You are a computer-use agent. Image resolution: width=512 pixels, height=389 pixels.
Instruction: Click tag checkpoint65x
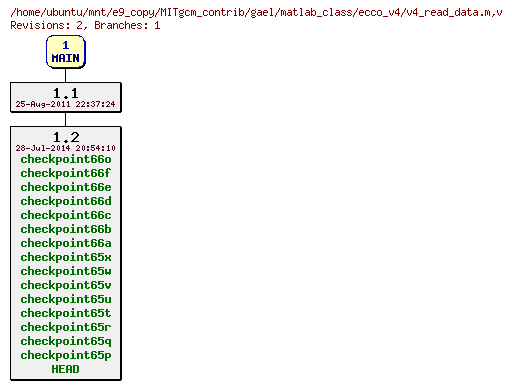pos(66,257)
